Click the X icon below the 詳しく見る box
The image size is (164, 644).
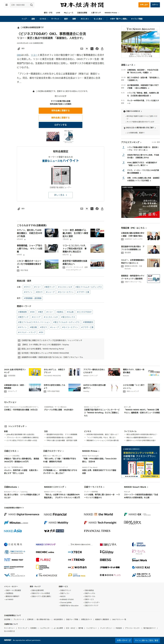(92, 209)
